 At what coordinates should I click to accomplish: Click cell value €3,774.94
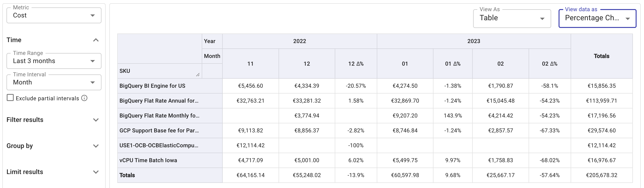307,116
